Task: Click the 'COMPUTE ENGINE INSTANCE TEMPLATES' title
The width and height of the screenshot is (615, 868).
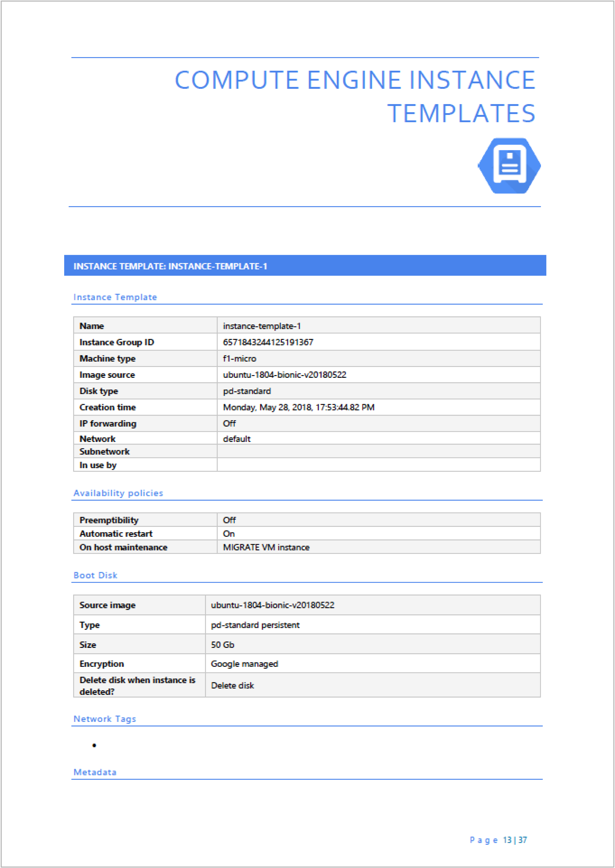Action: point(355,96)
